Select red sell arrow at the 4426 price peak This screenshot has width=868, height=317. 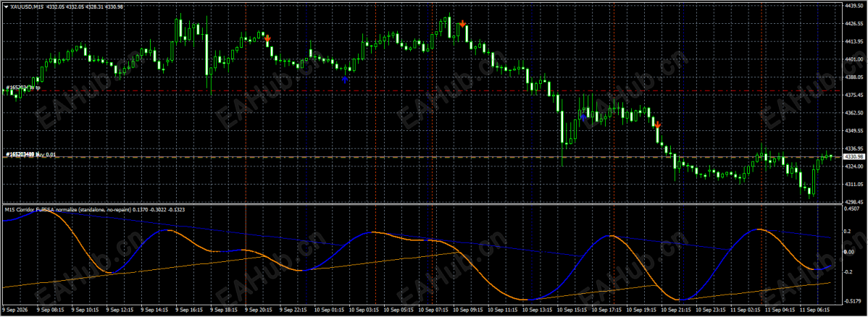463,24
